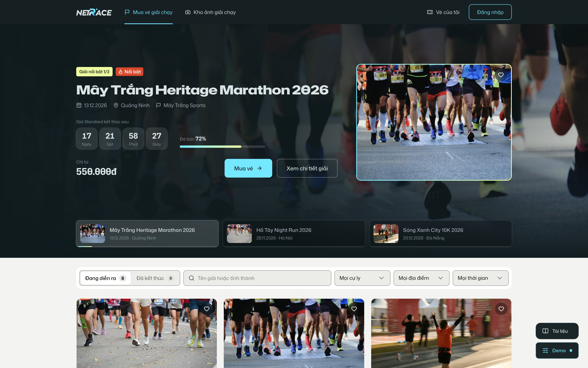
Task: Click the Đã bán 72% progress bar
Action: 222,146
